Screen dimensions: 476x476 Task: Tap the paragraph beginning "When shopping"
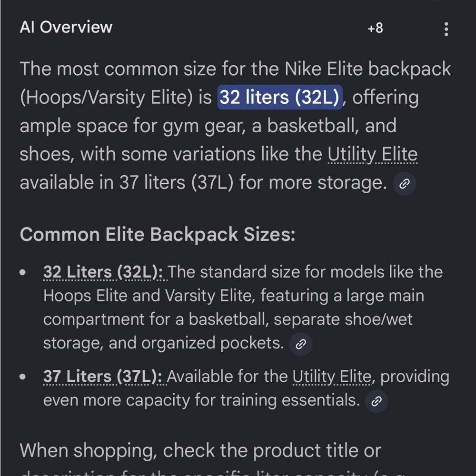pyautogui.click(x=200, y=450)
